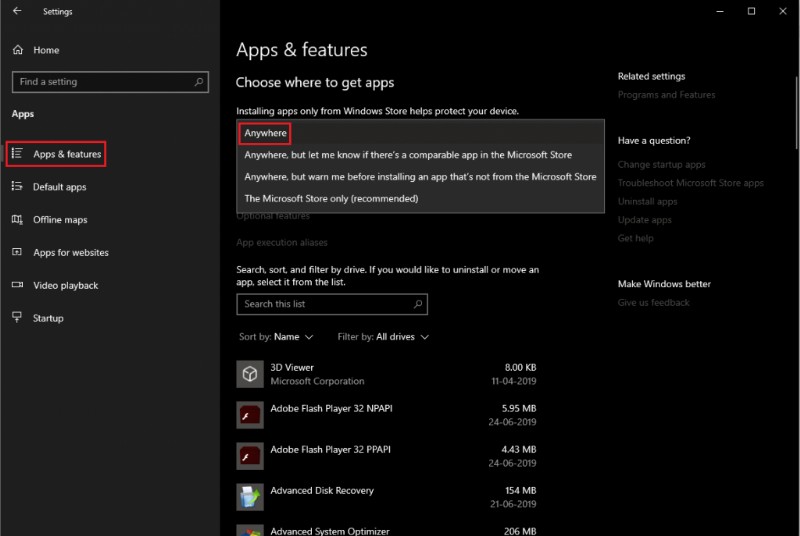Select Adobe Flash Player 32 NPAPI entry
This screenshot has width=800, height=536.
click(x=386, y=415)
